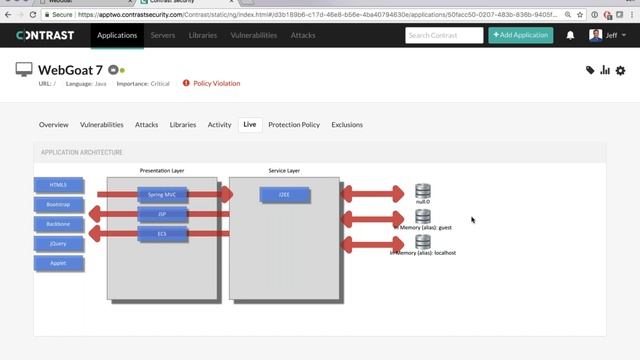Image resolution: width=640 pixels, height=360 pixels.
Task: Switch to the Activity tab
Action: tap(219, 124)
